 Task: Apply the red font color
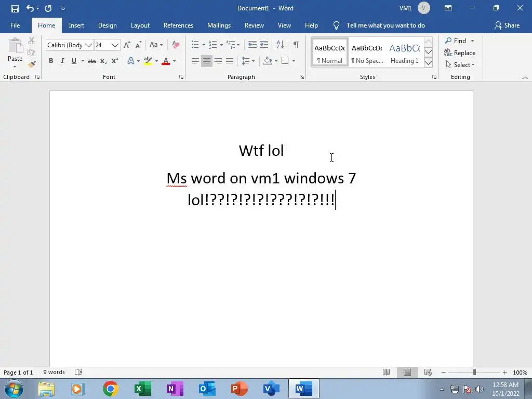166,61
